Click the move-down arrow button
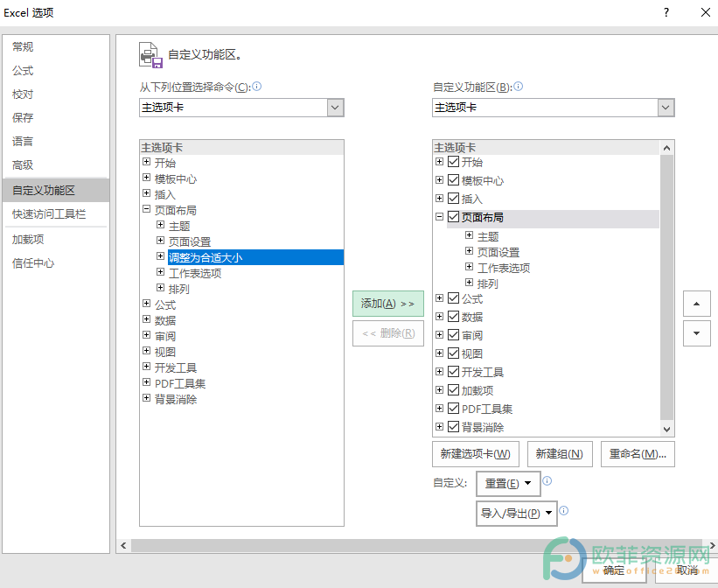Screen dimensions: 718x588 coord(696,333)
